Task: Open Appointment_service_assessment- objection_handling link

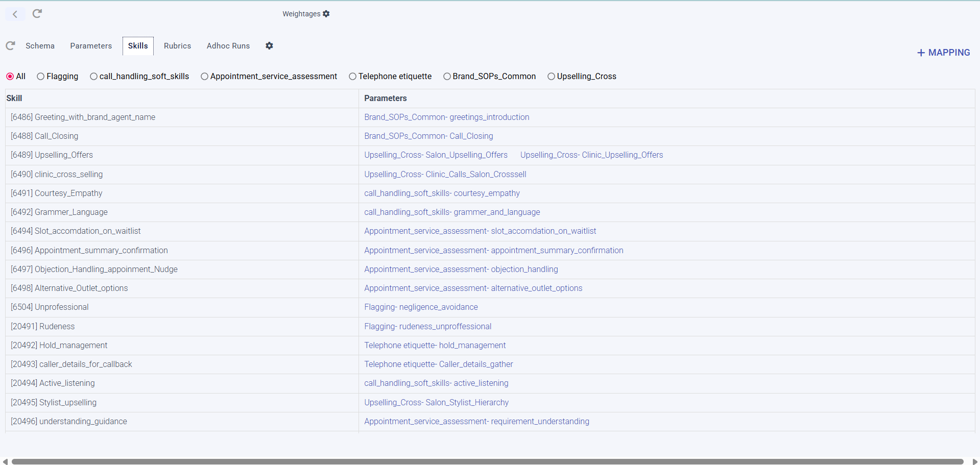Action: [461, 270]
